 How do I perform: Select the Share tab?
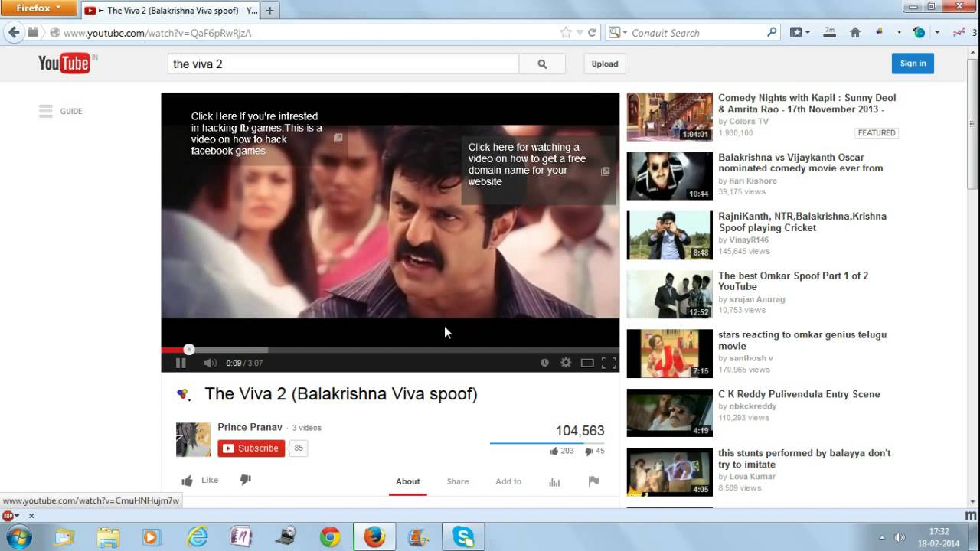pos(458,481)
